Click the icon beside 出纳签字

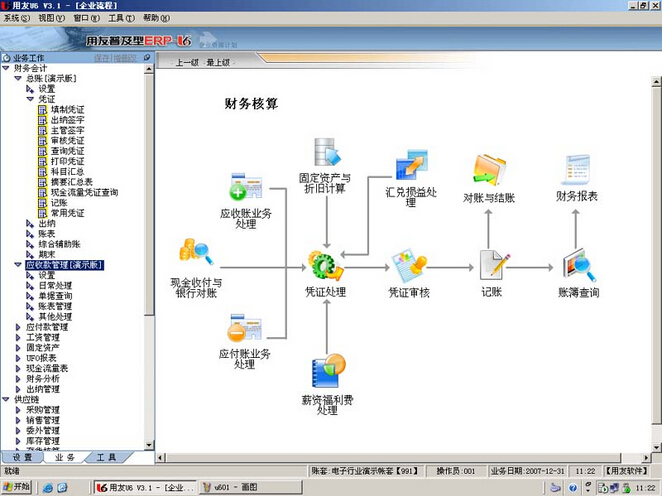(43, 120)
